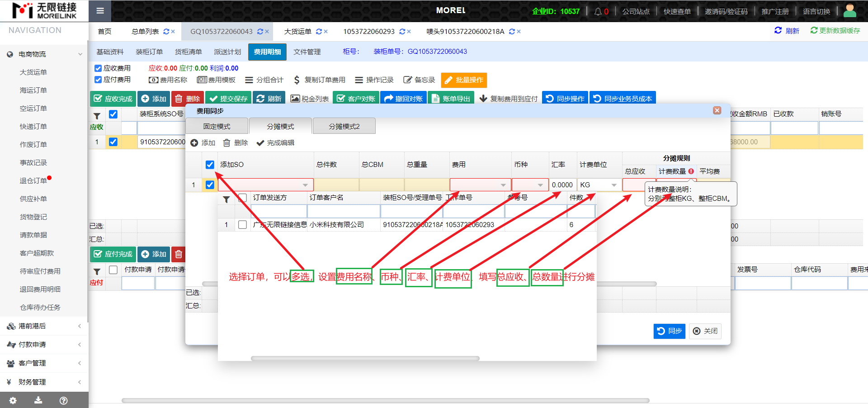Click the blue 同步 button in dialog
Image resolution: width=868 pixels, height=408 pixels.
click(x=669, y=331)
